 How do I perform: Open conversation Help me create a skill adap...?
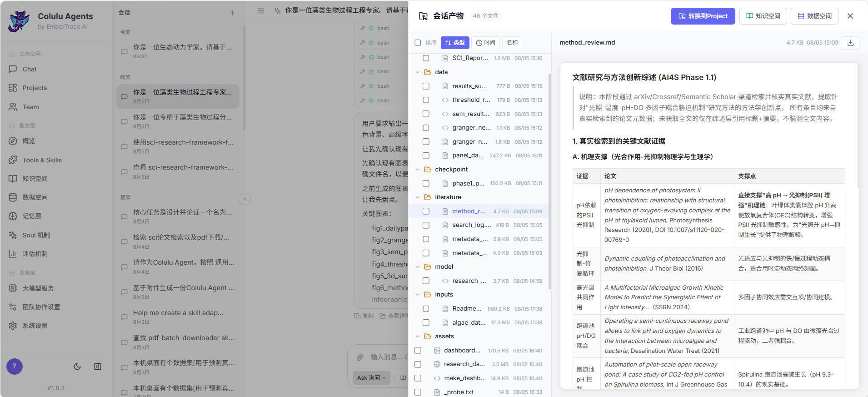click(x=178, y=317)
